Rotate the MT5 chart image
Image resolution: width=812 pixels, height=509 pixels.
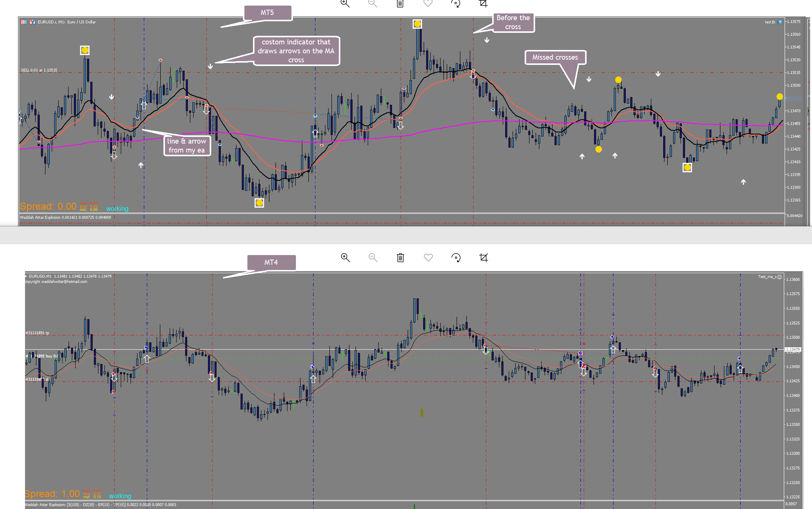pyautogui.click(x=456, y=3)
